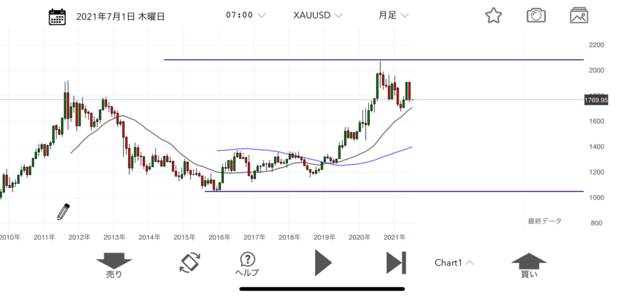Open the saved images gallery icon
644x297 pixels.
pos(579,16)
